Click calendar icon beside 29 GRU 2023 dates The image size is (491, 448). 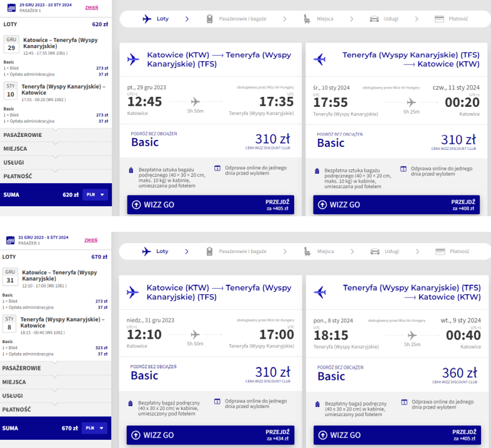click(11, 8)
